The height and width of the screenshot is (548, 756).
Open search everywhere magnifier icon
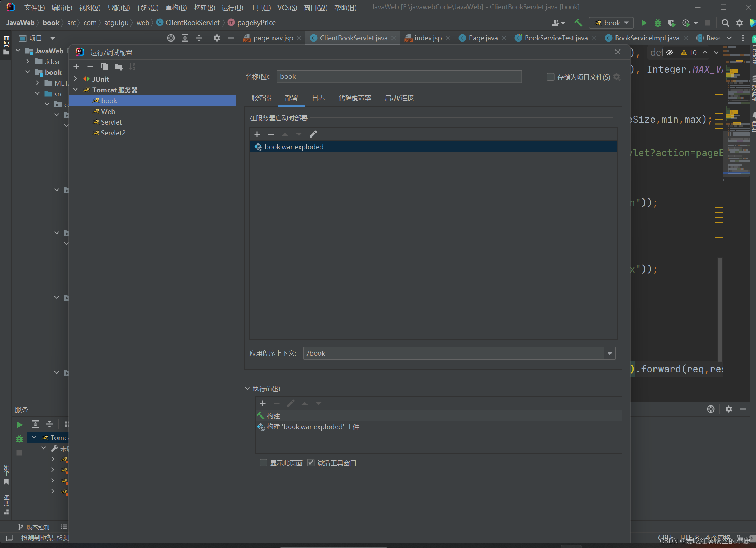[x=725, y=23]
